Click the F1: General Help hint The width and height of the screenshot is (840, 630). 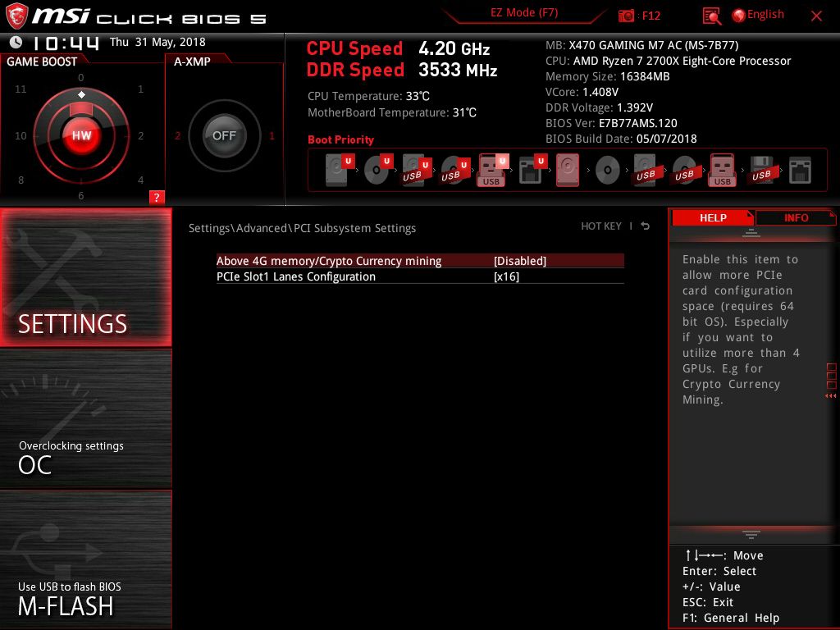[731, 618]
